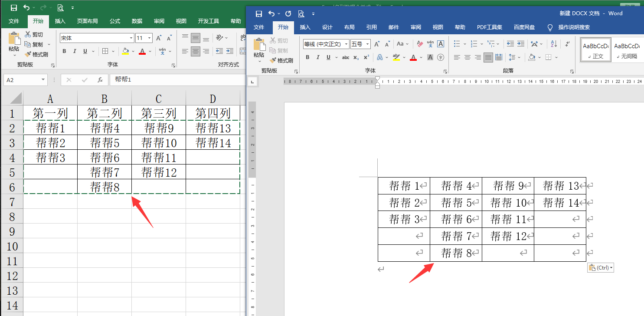Open the Excel Name Box dropdown arrow
644x316 pixels.
coord(43,80)
